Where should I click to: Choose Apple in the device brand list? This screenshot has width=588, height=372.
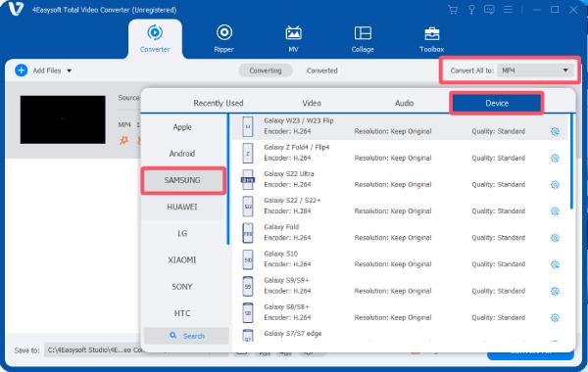coord(182,127)
